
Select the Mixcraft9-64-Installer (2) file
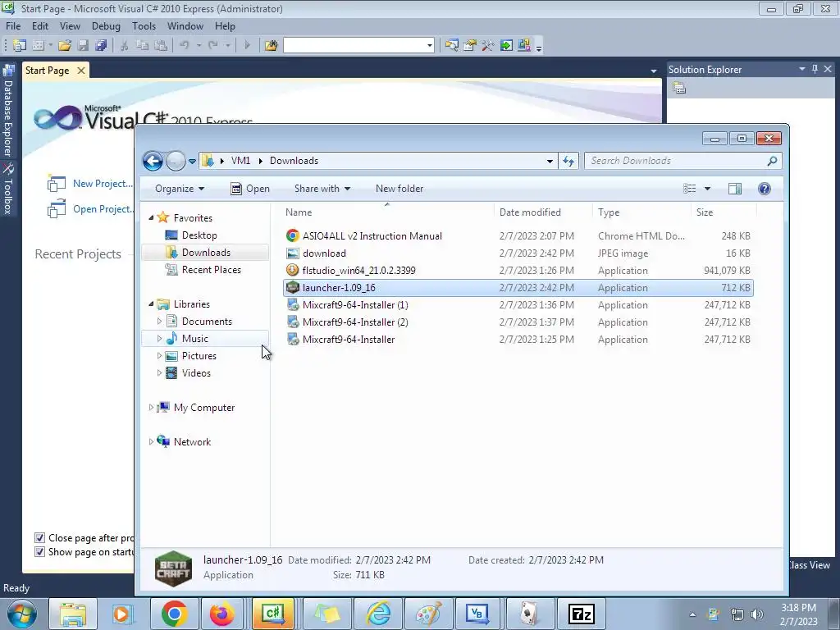518,322
